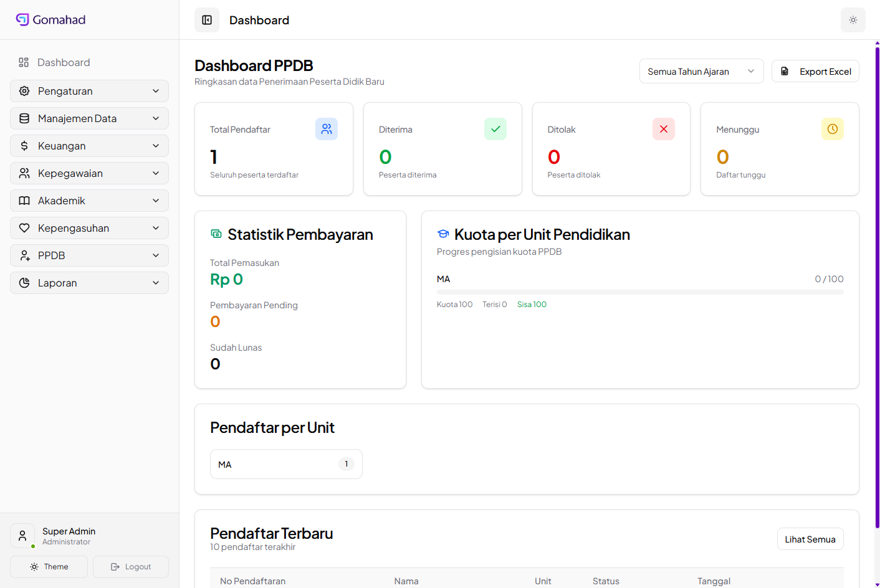Click the Super Admin avatar icon
The width and height of the screenshot is (880, 588).
pos(22,536)
